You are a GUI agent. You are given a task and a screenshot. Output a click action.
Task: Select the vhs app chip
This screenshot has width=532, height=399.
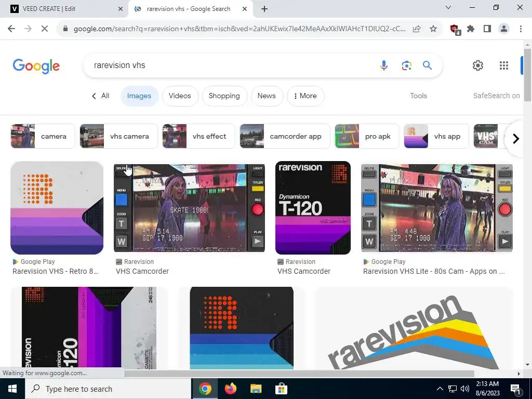pyautogui.click(x=436, y=137)
